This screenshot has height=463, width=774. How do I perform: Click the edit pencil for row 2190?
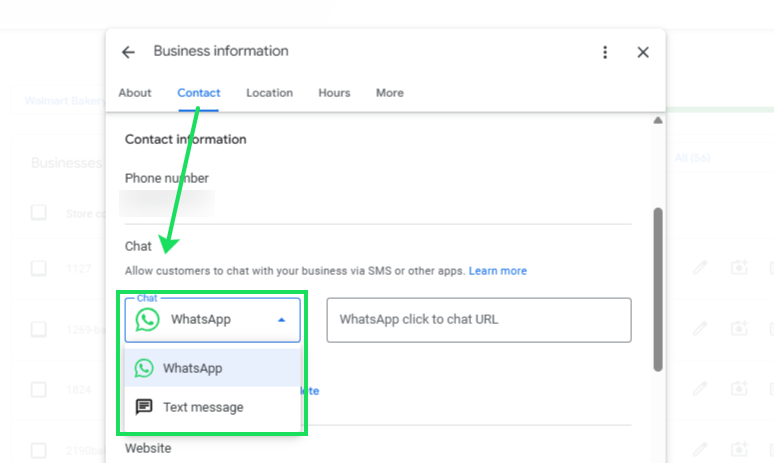(699, 449)
